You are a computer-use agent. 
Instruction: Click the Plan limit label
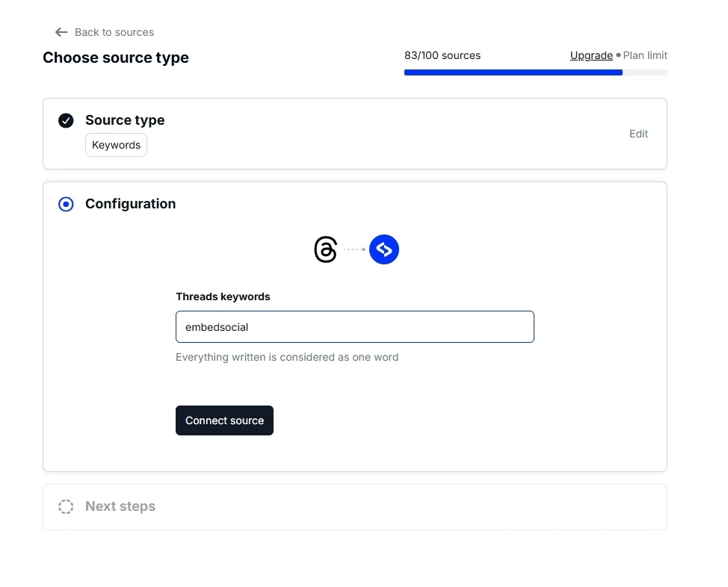pyautogui.click(x=645, y=55)
